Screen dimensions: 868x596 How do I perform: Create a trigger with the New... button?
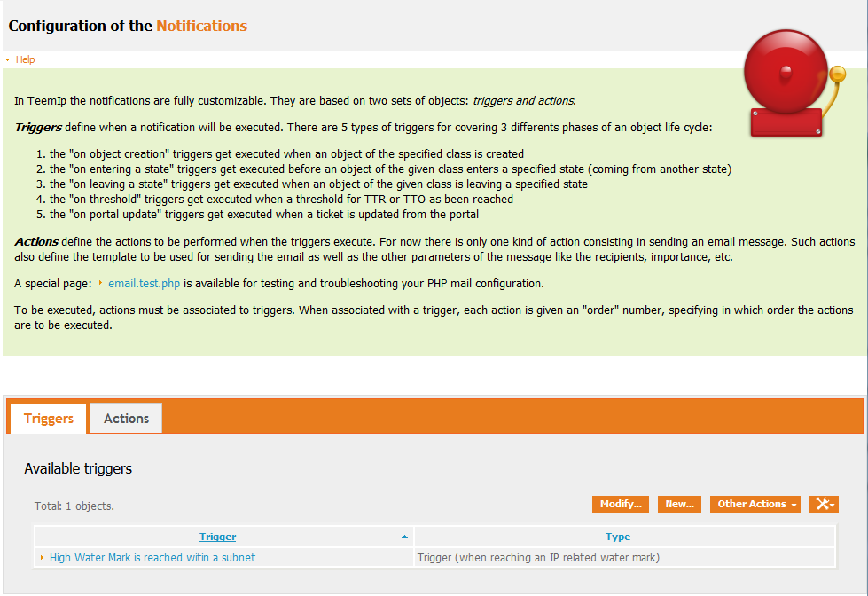tap(679, 504)
